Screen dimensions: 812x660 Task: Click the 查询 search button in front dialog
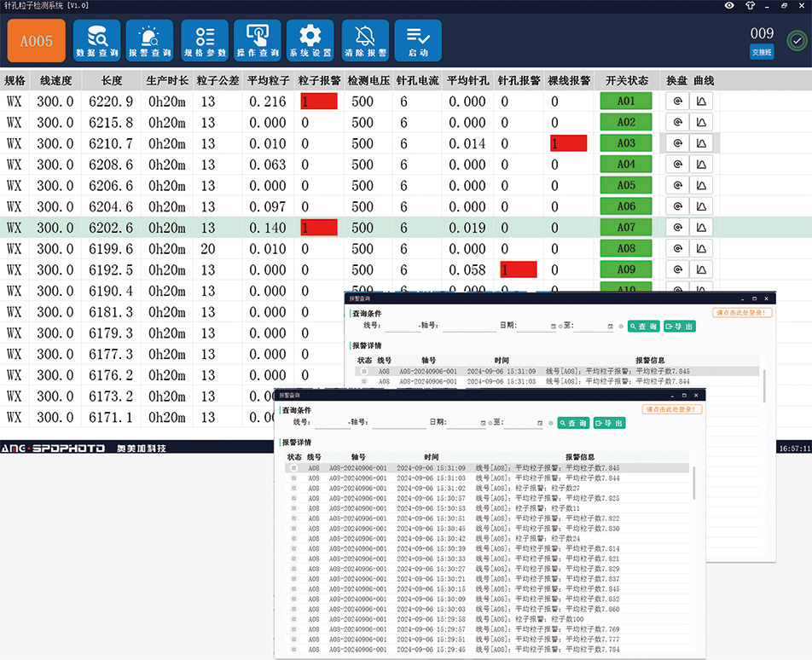coord(572,423)
